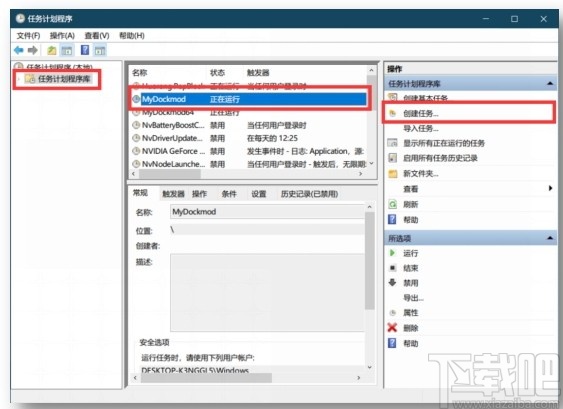Toggle the console tree pane toolbar icon

click(x=67, y=50)
